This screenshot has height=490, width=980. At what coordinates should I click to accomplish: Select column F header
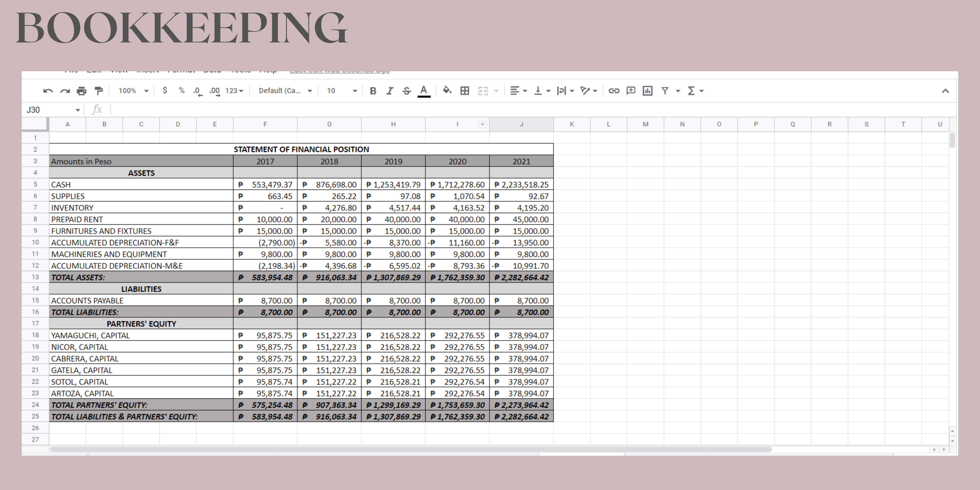(x=265, y=124)
